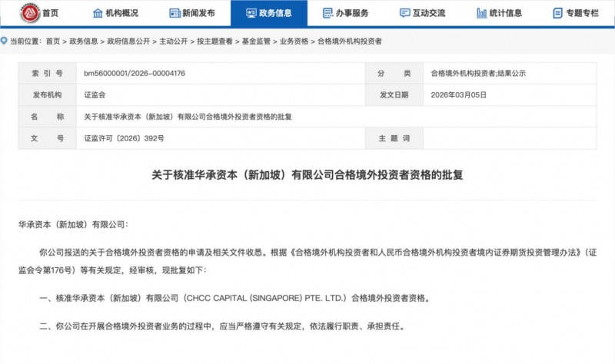615x364 pixels.
Task: Open the 机构概况 navigation tab
Action: 116,13
